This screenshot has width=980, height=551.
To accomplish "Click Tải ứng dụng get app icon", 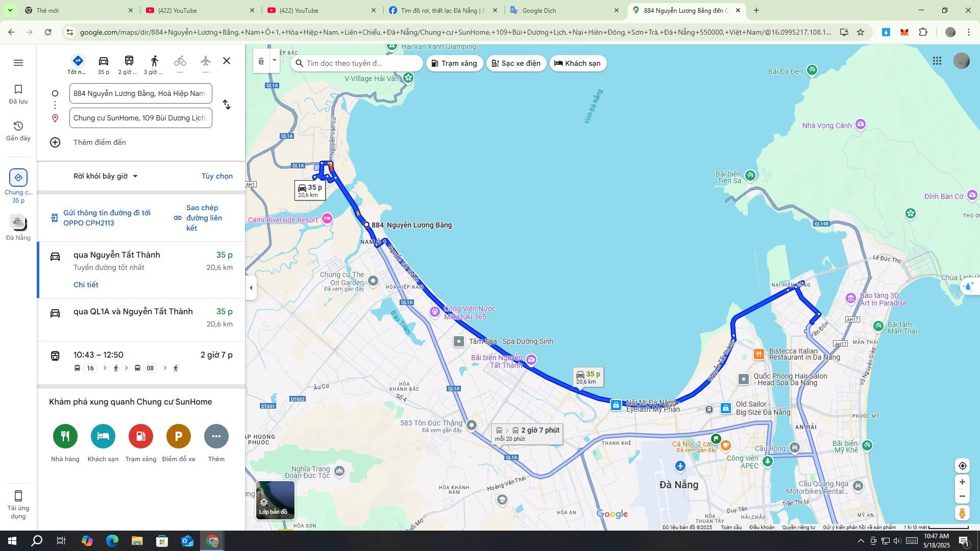I will [x=18, y=505].
